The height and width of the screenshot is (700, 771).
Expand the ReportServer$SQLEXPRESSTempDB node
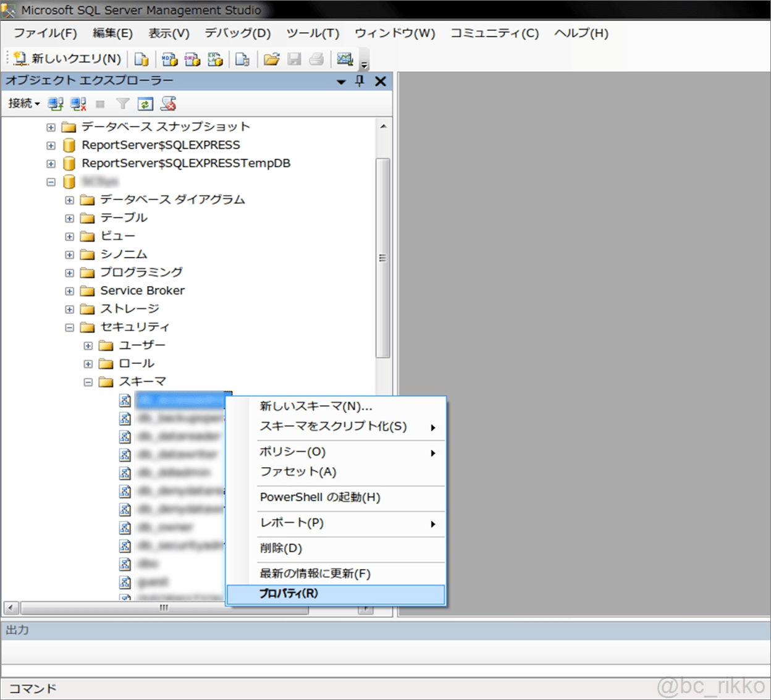point(51,164)
